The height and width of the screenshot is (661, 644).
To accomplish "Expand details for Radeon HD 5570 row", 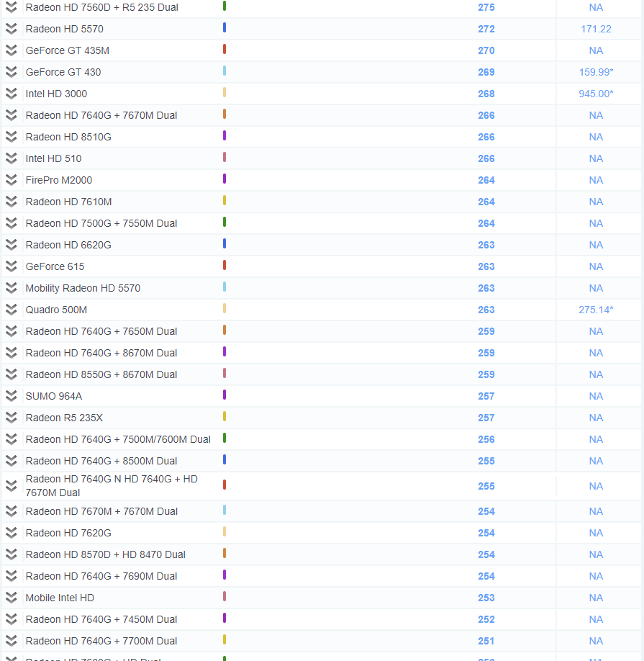I will coord(12,29).
